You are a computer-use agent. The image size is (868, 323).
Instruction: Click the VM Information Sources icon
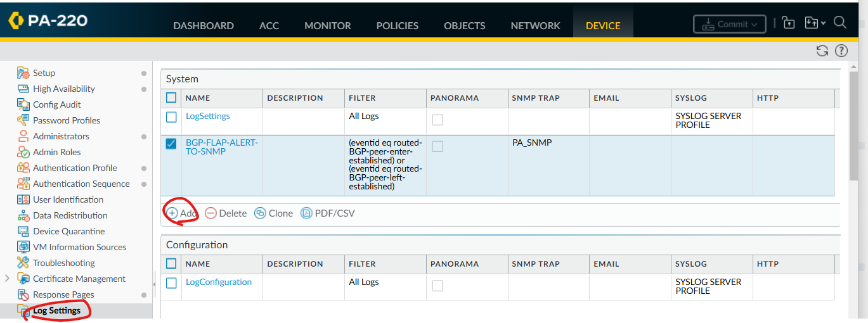[x=23, y=247]
